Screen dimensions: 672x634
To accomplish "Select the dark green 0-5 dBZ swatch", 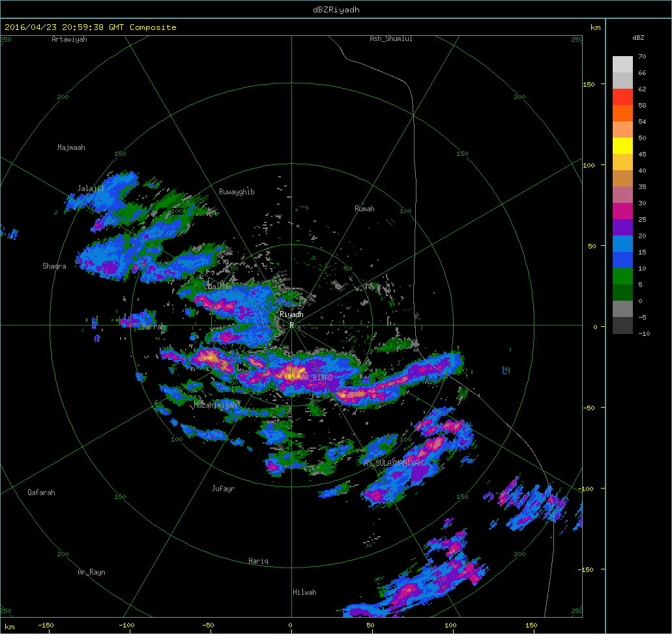I will [x=622, y=293].
